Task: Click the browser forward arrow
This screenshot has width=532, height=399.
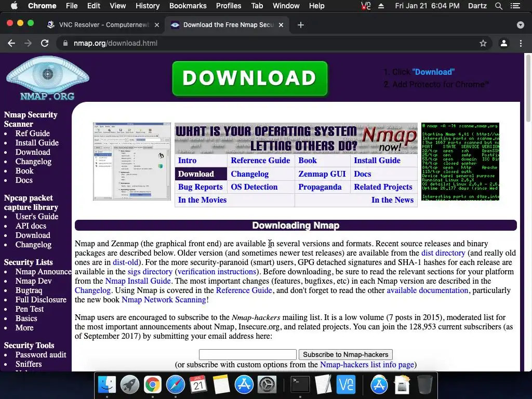Action: [x=28, y=43]
